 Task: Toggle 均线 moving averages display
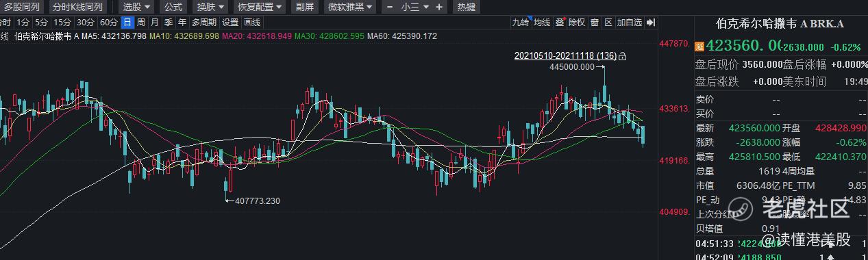(x=542, y=23)
